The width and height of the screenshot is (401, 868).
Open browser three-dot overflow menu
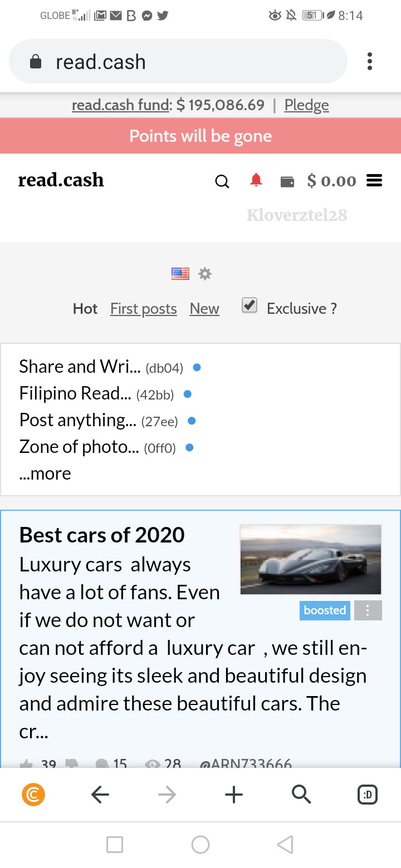[369, 61]
